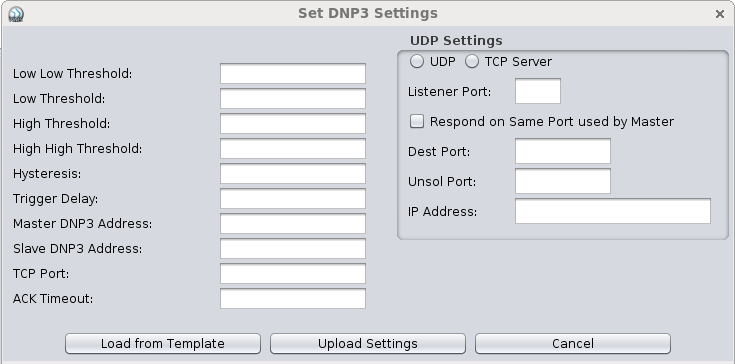Cancel the DNP3 settings dialog
Image resolution: width=735 pixels, height=364 pixels.
pos(573,344)
